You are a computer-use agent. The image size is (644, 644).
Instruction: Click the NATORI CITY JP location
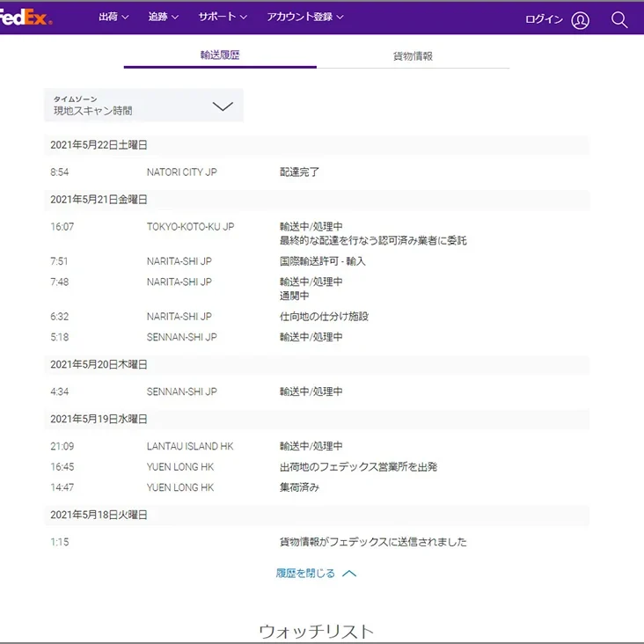pyautogui.click(x=181, y=172)
